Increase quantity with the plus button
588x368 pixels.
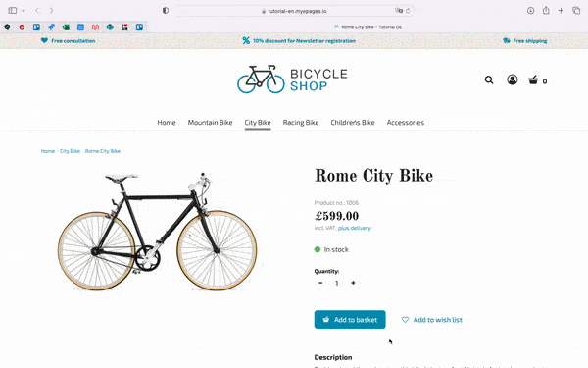(x=353, y=283)
